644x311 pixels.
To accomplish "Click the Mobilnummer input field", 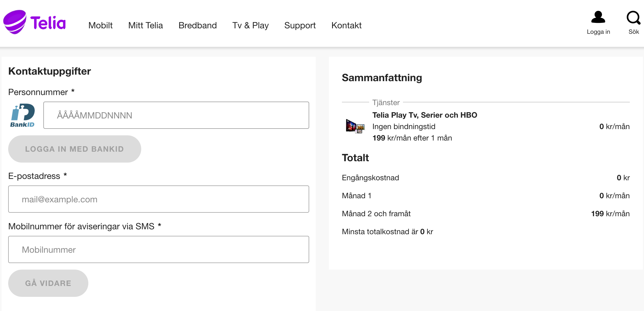I will (x=158, y=249).
